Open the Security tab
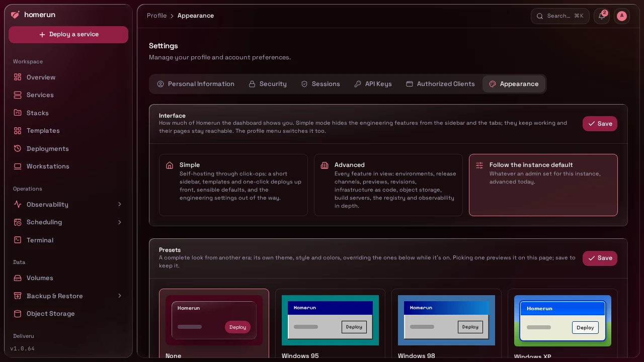The height and width of the screenshot is (362, 644). (x=268, y=84)
